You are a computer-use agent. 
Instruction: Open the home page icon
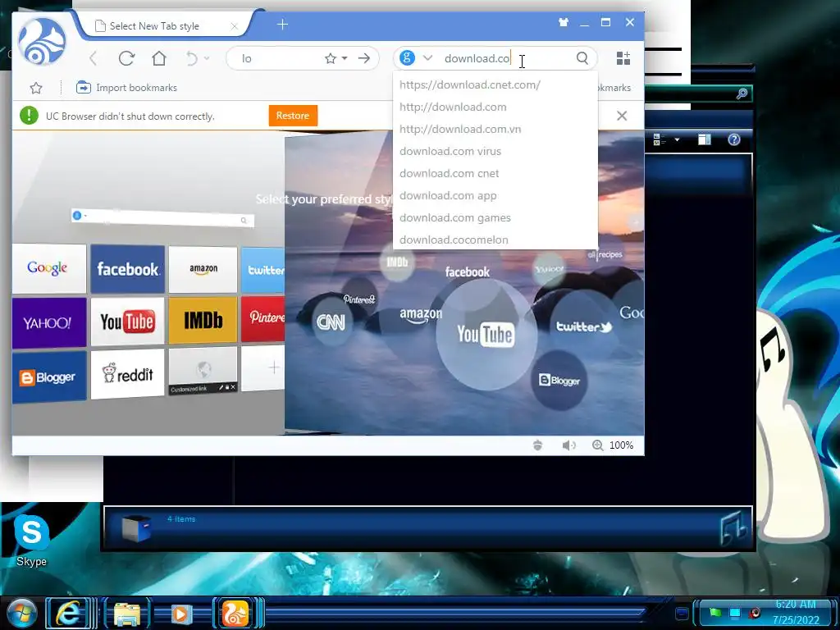pyautogui.click(x=159, y=58)
